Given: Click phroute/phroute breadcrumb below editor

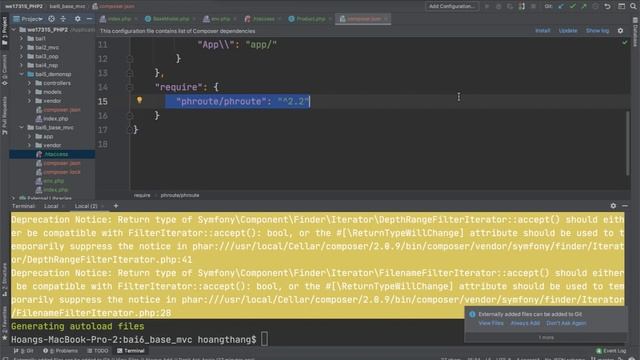Looking at the screenshot, I should point(180,196).
